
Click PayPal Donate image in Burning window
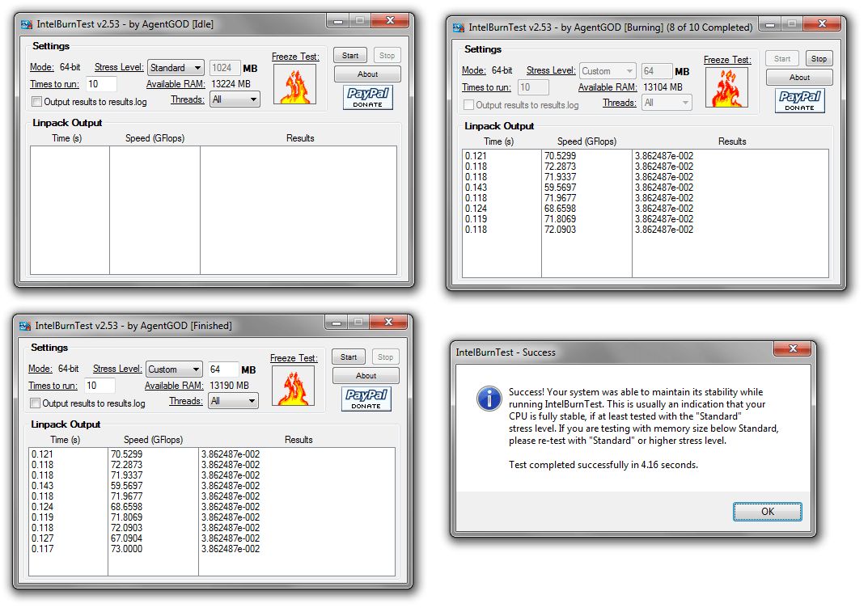click(800, 101)
